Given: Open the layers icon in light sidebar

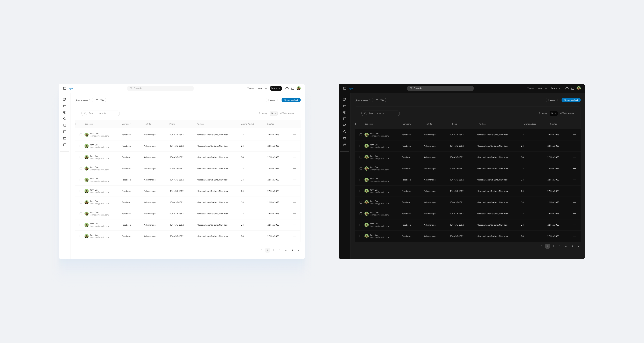Looking at the screenshot, I should point(65,119).
